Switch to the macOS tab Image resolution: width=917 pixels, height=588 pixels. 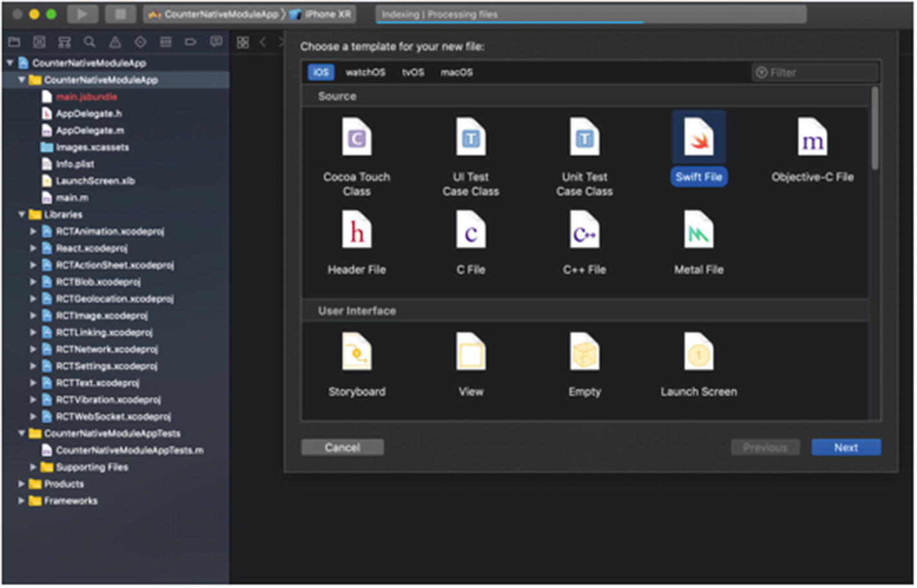click(x=456, y=73)
